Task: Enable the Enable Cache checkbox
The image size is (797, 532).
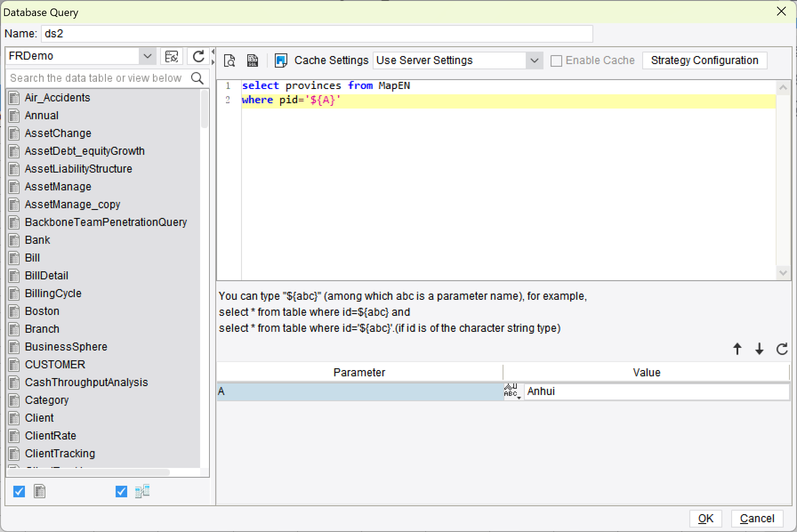Action: click(x=556, y=60)
